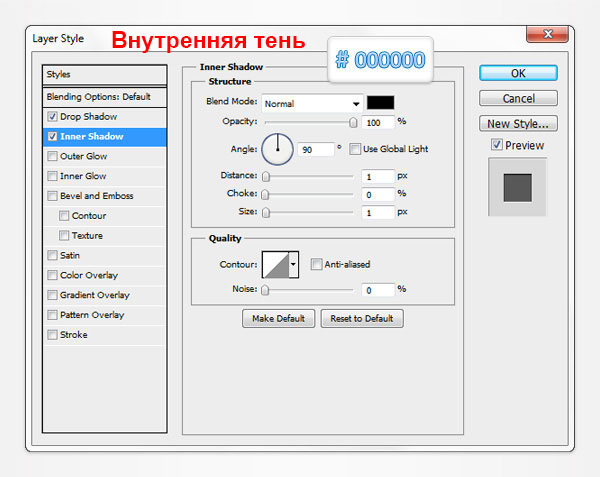Click the Angle dial control
Screen dimensions: 600x477
click(x=277, y=149)
